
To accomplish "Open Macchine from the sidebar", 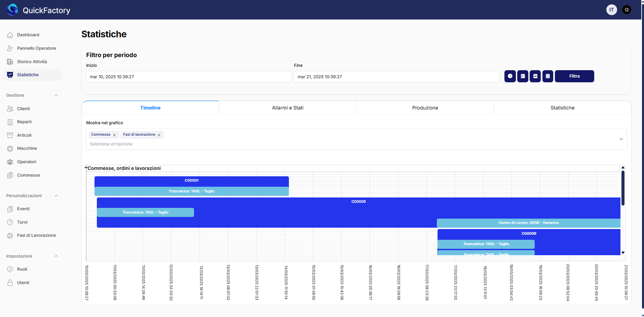I will coord(27,148).
